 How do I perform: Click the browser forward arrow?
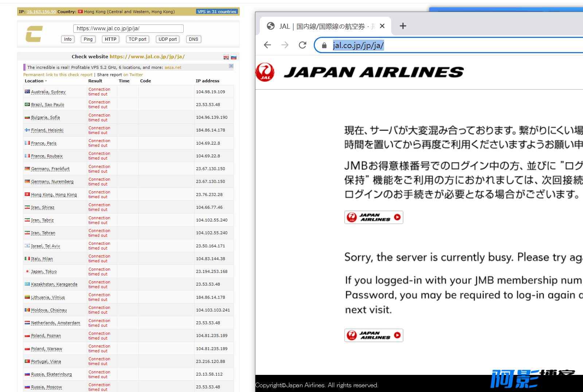point(285,45)
